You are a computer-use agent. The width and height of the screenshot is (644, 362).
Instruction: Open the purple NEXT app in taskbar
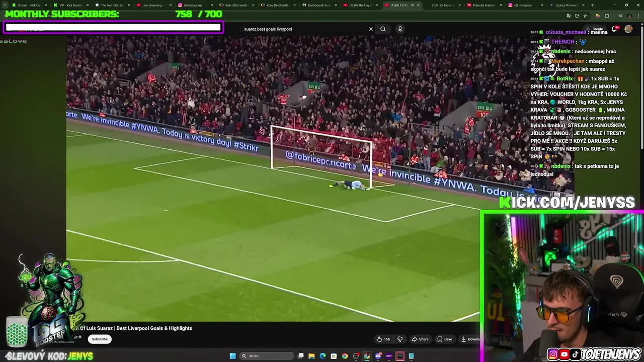click(389, 356)
